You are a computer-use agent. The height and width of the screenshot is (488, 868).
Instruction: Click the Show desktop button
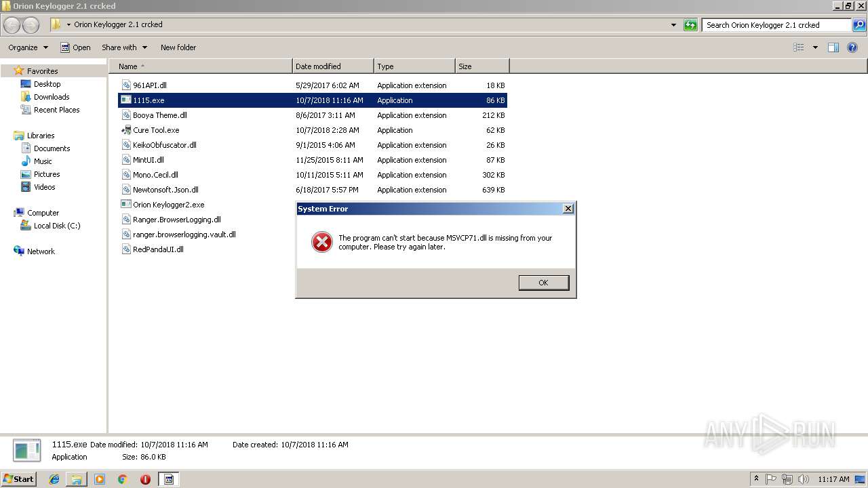pos(861,479)
